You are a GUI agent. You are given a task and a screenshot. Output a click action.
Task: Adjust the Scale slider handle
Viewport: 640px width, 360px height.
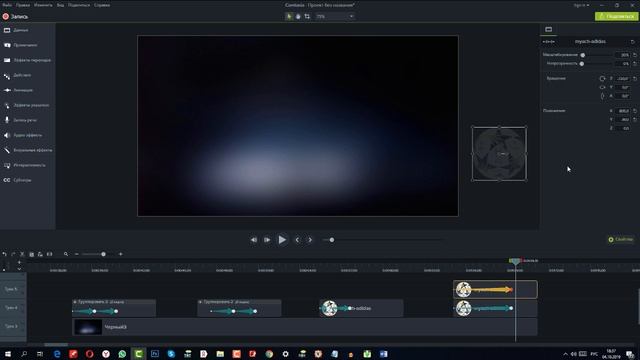point(583,55)
